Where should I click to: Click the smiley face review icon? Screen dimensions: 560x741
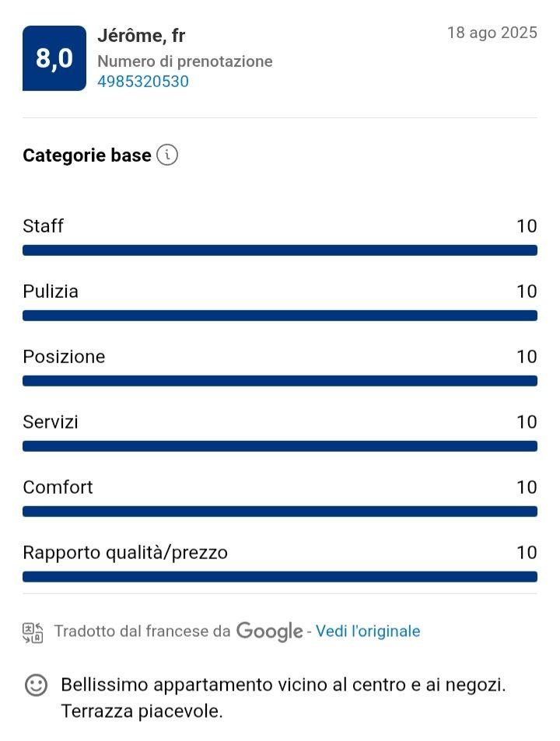coord(35,685)
